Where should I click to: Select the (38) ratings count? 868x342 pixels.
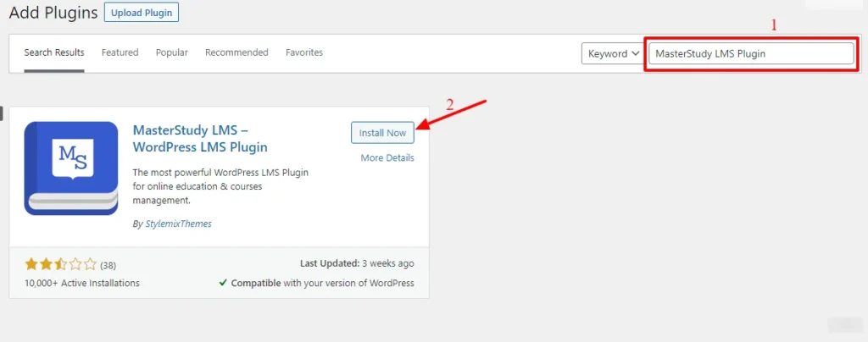click(x=108, y=265)
